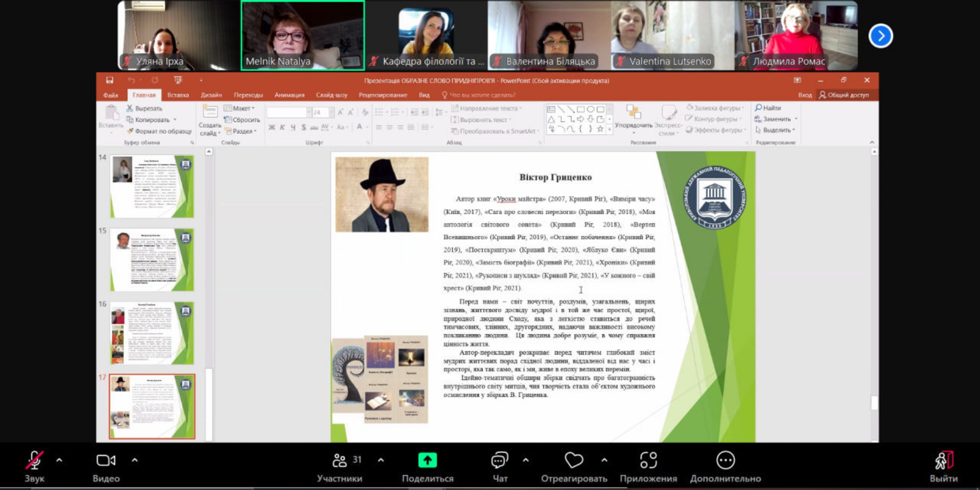The width and height of the screenshot is (980, 490).
Task: Select slide 14 thumbnail
Action: tap(152, 186)
